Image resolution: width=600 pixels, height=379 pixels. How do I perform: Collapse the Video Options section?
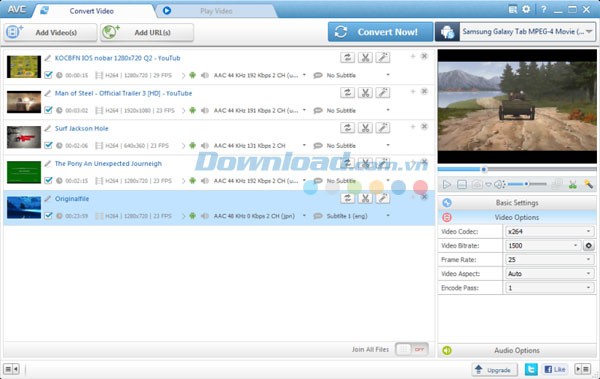[x=517, y=217]
